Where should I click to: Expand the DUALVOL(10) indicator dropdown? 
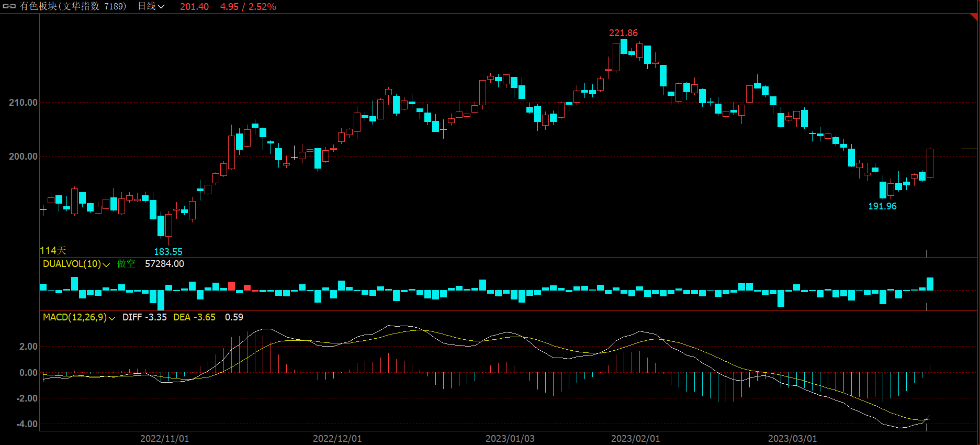point(106,265)
